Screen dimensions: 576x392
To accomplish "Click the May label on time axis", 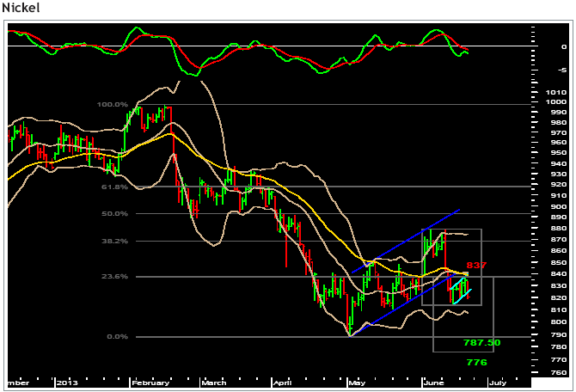I will [357, 383].
